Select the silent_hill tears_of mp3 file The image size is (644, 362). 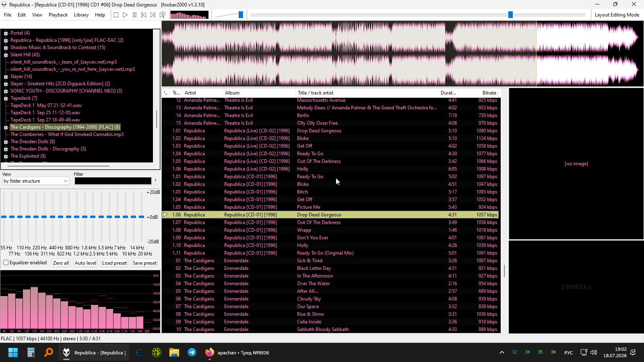click(x=64, y=62)
